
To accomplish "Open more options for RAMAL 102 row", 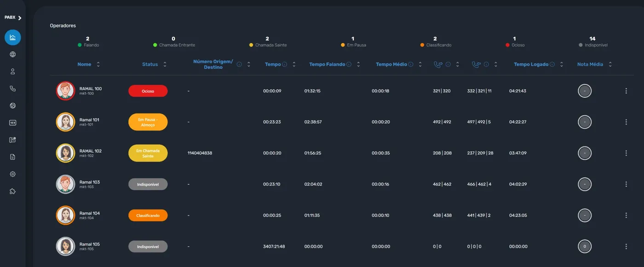I will click(626, 153).
